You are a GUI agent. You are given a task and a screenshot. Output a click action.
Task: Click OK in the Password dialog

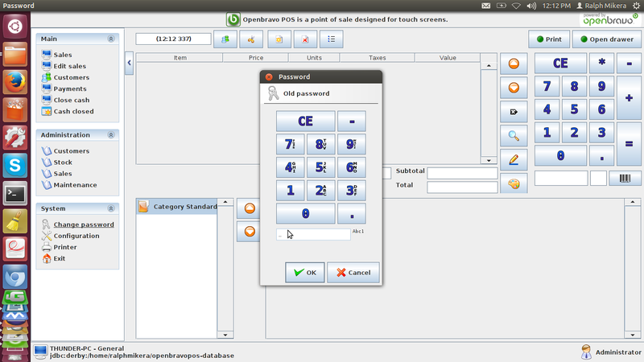(x=305, y=273)
